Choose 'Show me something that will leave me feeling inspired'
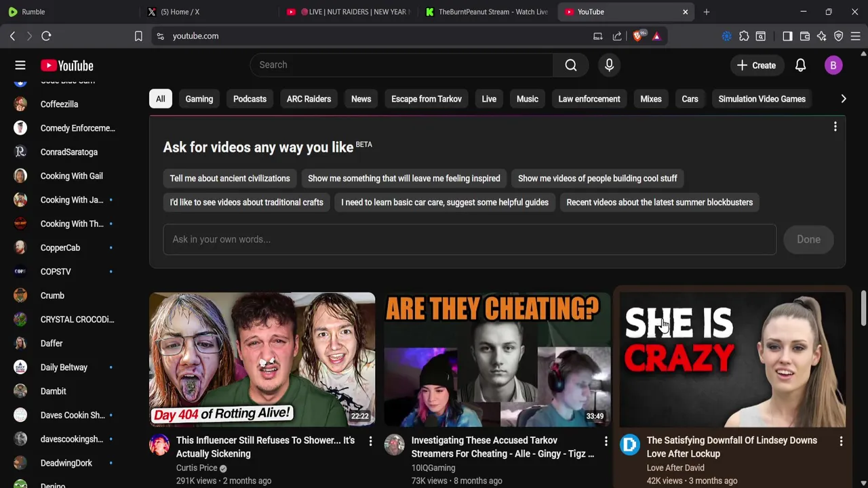868x488 pixels. click(404, 178)
